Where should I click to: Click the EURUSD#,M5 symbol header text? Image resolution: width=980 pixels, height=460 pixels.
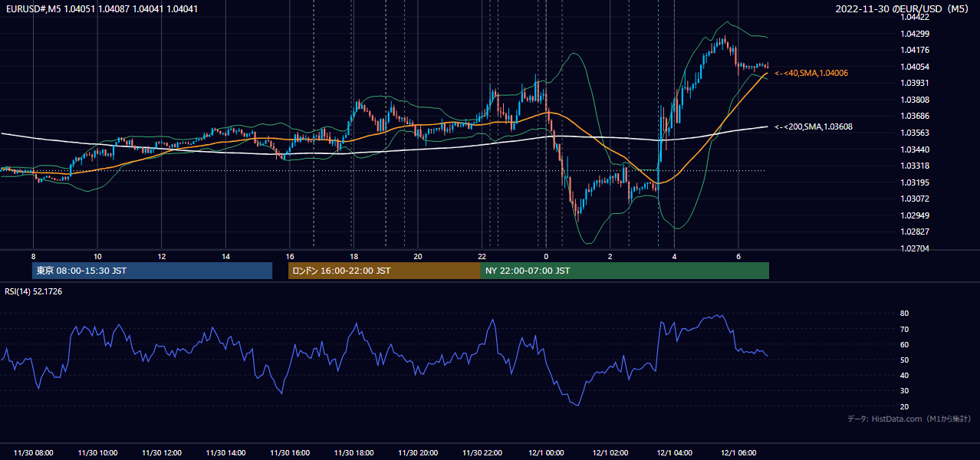tap(100, 8)
